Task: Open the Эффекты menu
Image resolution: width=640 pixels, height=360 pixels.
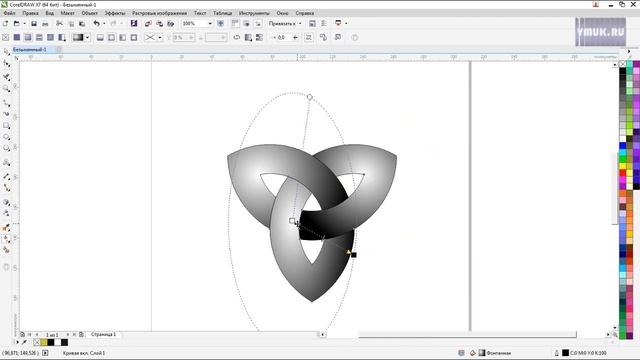Action: 115,13
